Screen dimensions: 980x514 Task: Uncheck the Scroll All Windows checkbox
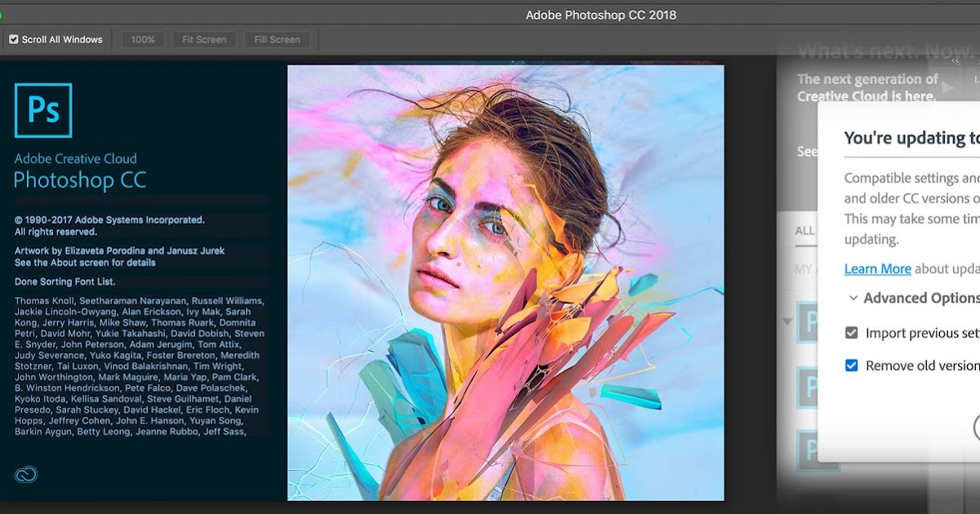(x=14, y=39)
